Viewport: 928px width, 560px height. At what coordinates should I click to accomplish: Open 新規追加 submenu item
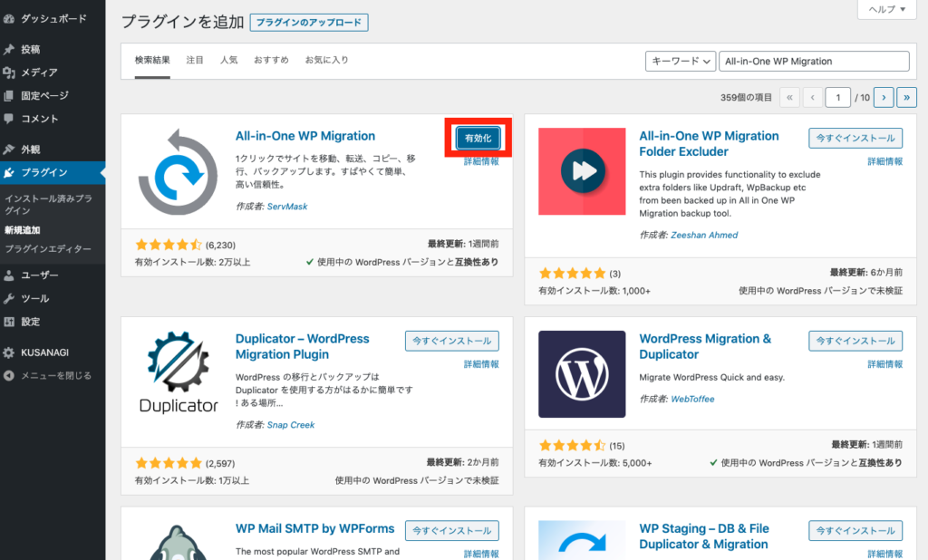[23, 230]
